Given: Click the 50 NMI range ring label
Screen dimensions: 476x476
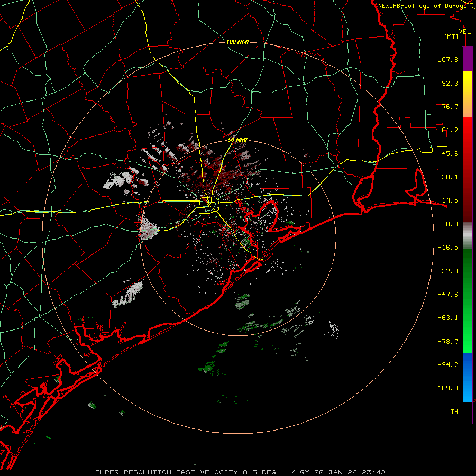Looking at the screenshot, I should [x=237, y=140].
